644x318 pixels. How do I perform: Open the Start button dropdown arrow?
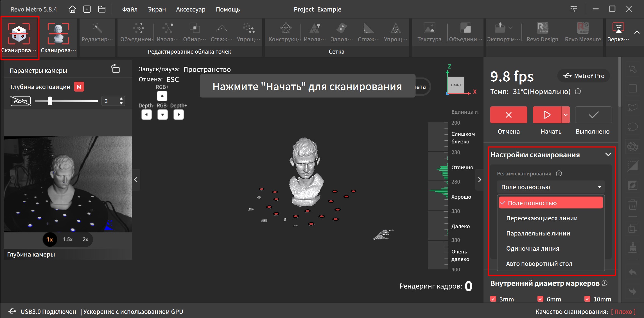tap(566, 115)
